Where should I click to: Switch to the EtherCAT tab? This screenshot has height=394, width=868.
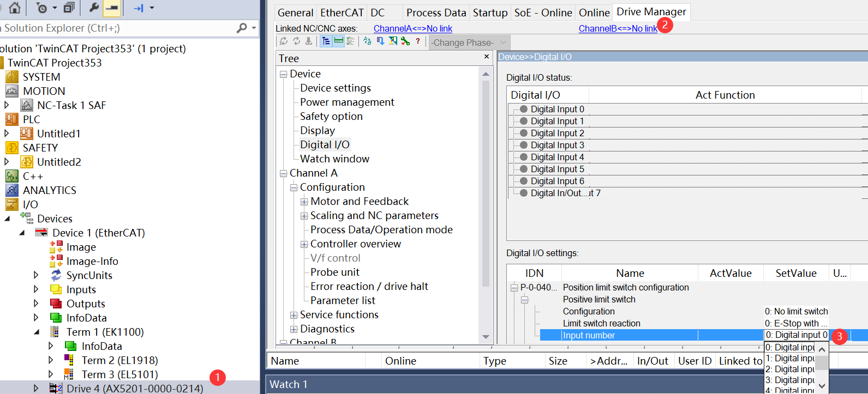(342, 13)
